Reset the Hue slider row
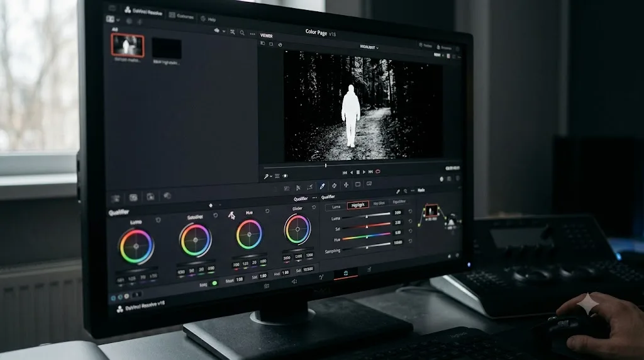The image size is (644, 360). (x=410, y=232)
